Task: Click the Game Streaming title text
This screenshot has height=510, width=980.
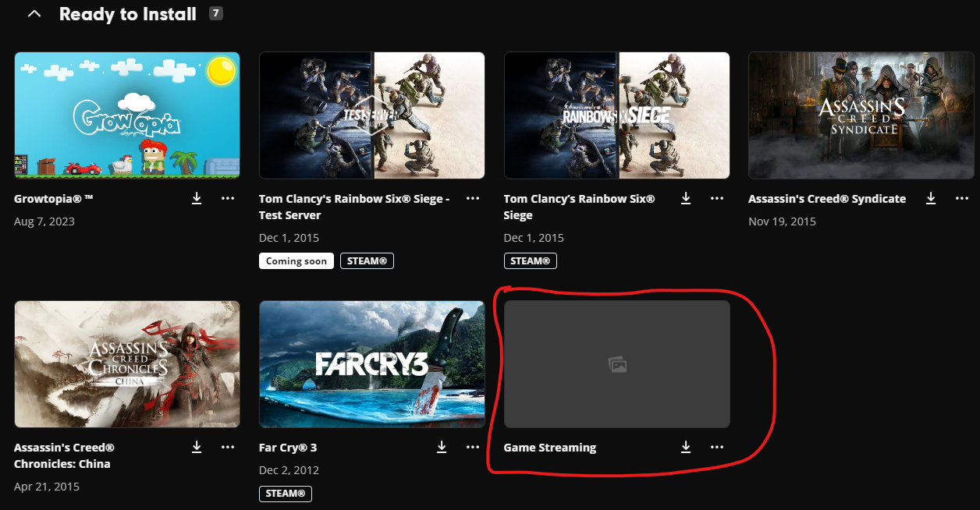Action: point(550,448)
